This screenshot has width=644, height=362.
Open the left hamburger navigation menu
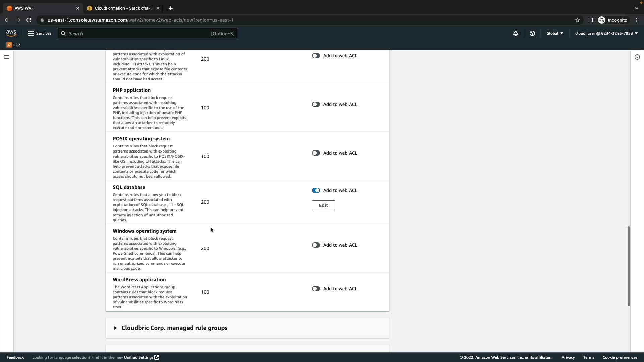click(x=6, y=57)
